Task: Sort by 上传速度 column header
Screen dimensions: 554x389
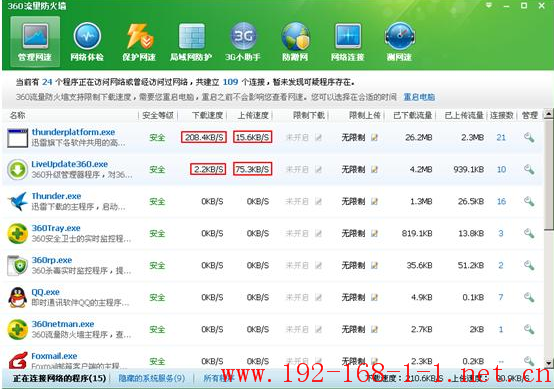Action: (x=253, y=115)
